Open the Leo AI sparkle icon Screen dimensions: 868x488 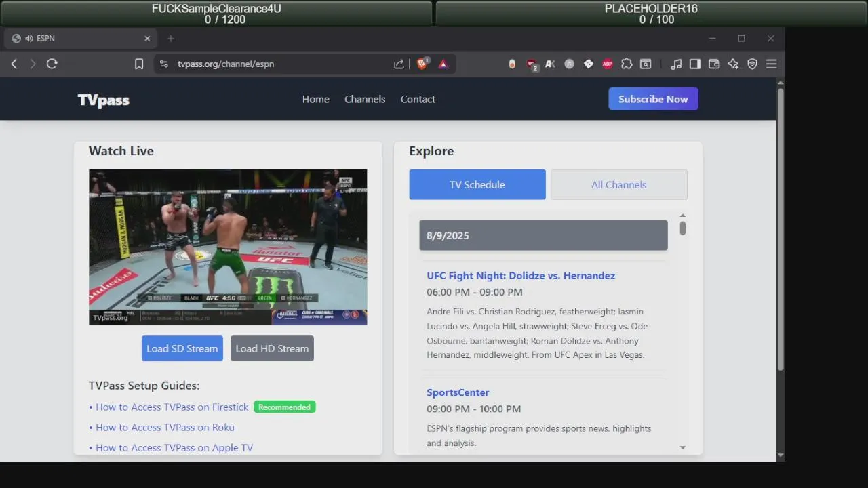pos(733,64)
